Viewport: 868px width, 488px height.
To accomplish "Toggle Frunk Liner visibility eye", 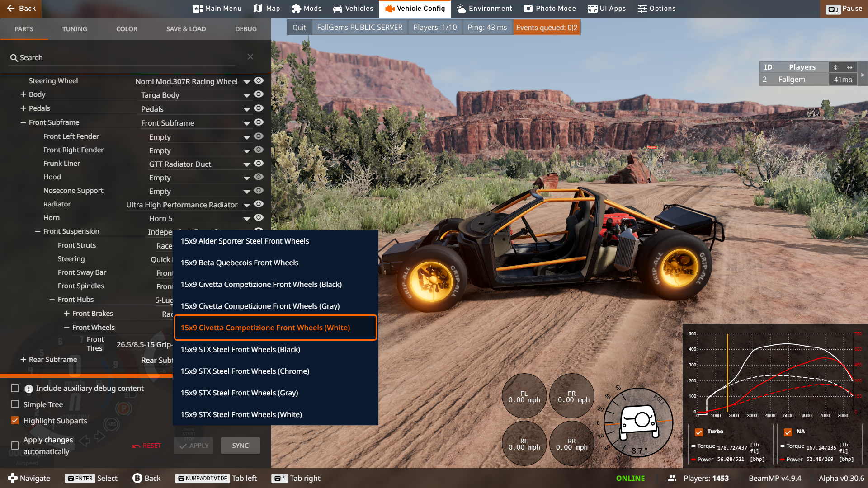I will tap(259, 163).
